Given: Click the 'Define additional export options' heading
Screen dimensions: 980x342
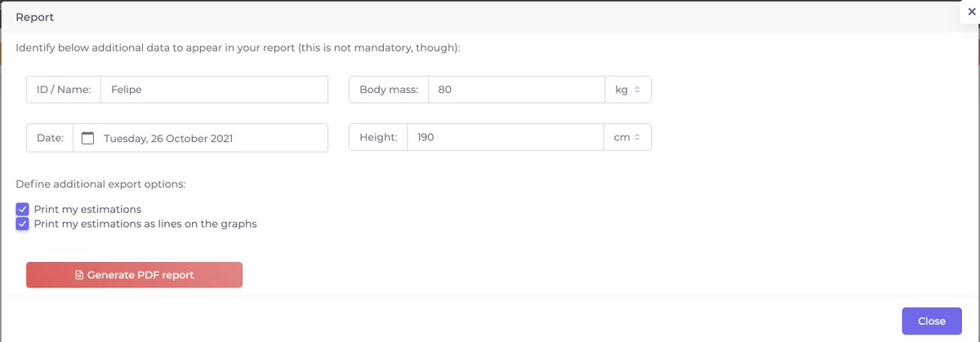Looking at the screenshot, I should (100, 184).
